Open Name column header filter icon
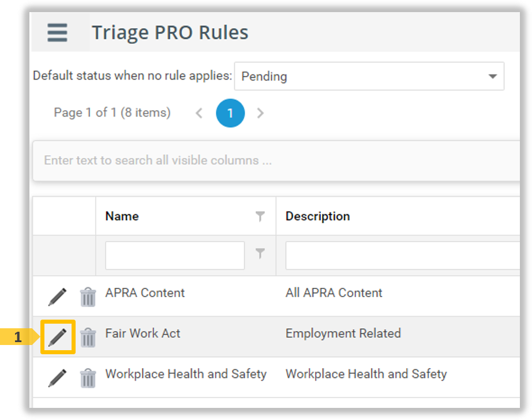The height and width of the screenshot is (420, 532). pos(260,216)
